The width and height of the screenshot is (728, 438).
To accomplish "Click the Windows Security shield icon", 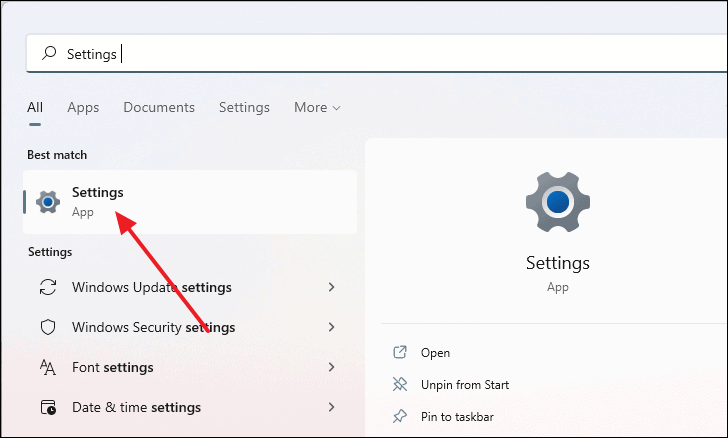I will [x=48, y=327].
